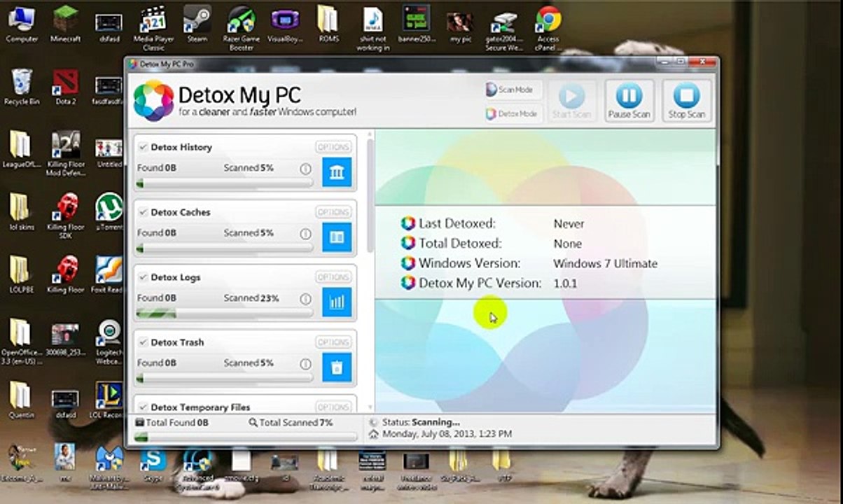Select the lol skins folder icon
Viewport: 843px width, 504px height.
pos(20,212)
